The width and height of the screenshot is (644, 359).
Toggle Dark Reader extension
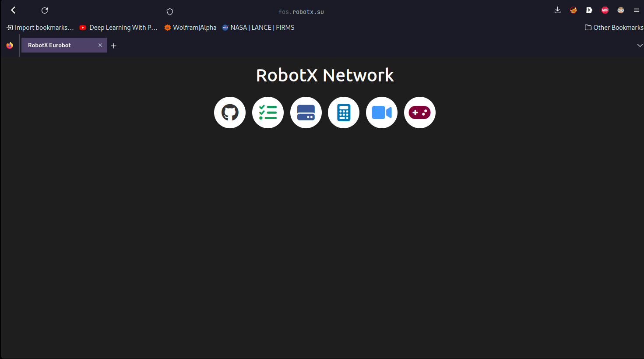(589, 10)
